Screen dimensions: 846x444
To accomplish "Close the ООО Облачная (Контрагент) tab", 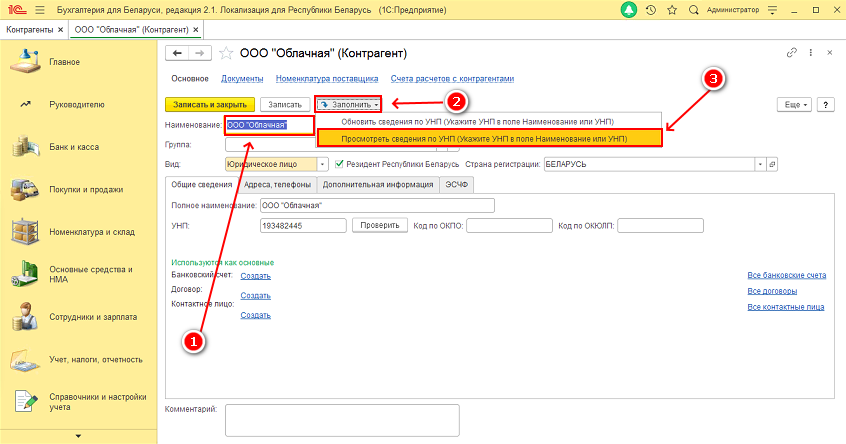I will tap(195, 30).
